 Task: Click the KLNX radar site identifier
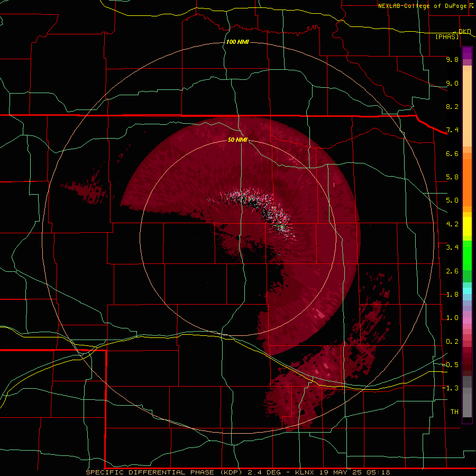pyautogui.click(x=305, y=472)
